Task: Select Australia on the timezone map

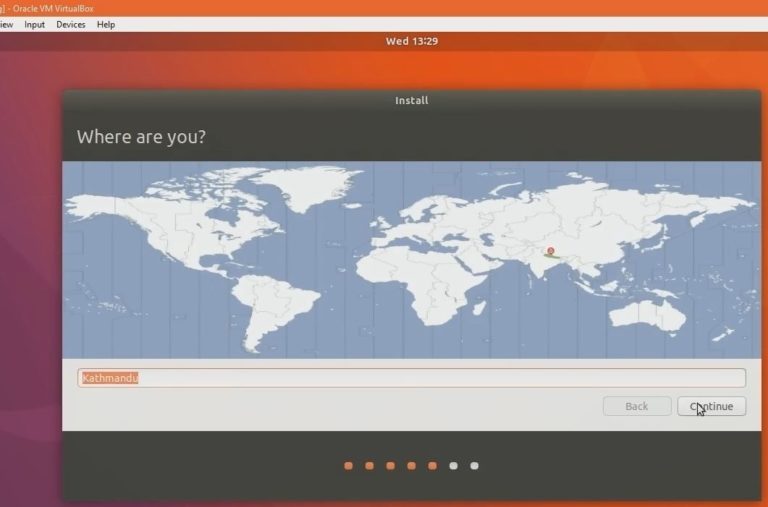Action: [x=647, y=316]
